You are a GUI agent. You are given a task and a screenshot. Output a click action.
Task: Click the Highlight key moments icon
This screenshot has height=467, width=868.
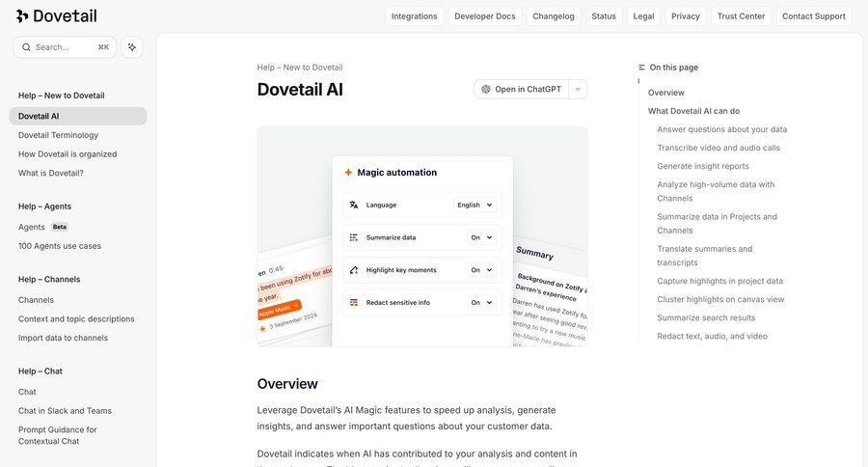pos(354,270)
